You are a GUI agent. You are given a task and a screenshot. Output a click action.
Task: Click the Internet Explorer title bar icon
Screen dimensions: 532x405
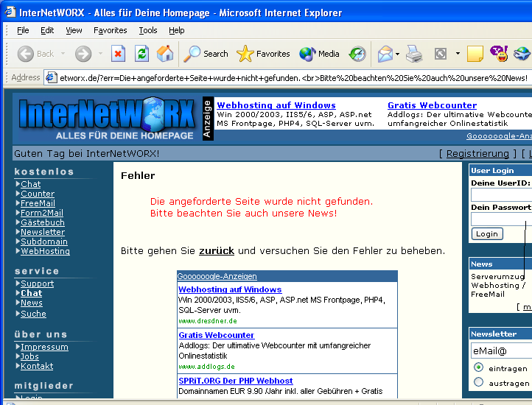pyautogui.click(x=10, y=13)
